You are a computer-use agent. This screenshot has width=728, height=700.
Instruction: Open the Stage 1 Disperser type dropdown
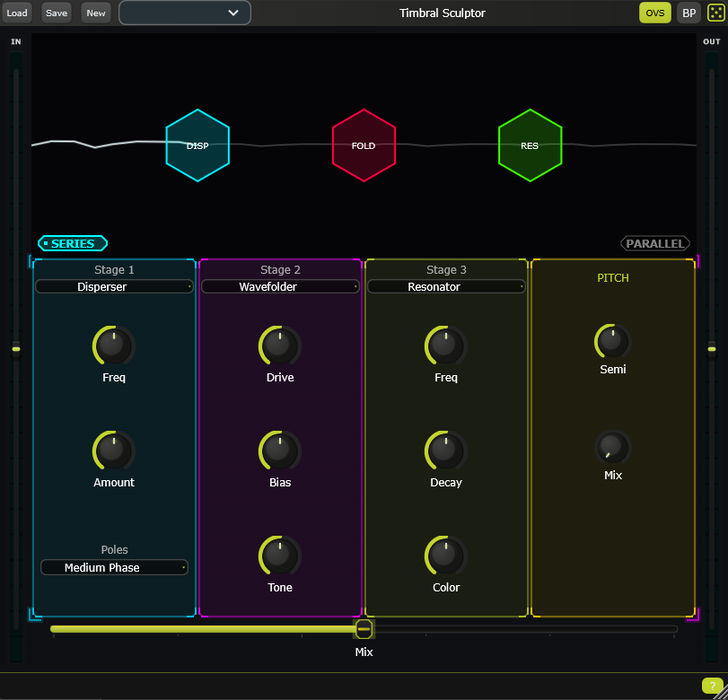[x=114, y=285]
